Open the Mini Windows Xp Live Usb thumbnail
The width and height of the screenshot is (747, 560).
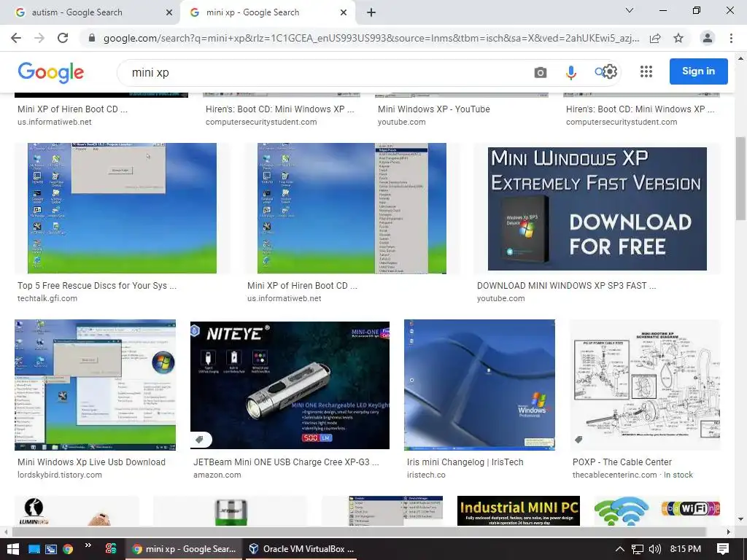(96, 385)
